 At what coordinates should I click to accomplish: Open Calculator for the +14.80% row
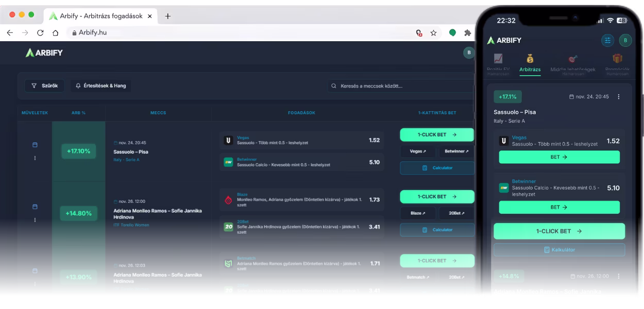point(436,230)
